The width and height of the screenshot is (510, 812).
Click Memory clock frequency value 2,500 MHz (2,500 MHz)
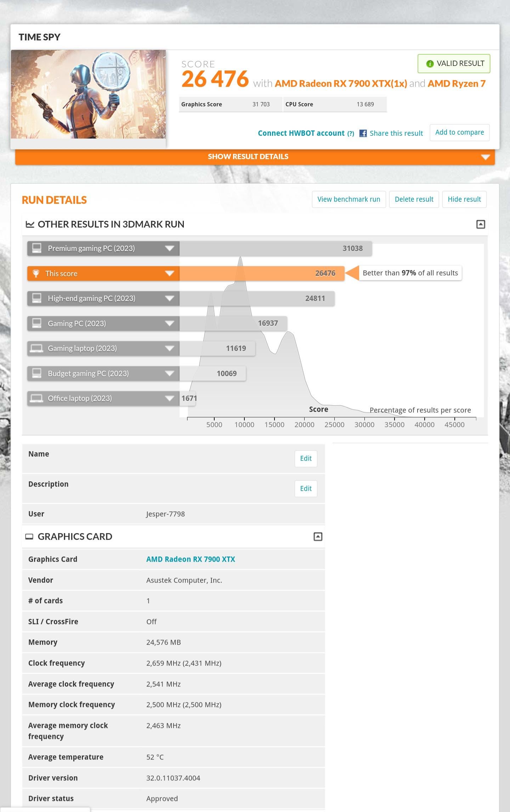click(184, 705)
